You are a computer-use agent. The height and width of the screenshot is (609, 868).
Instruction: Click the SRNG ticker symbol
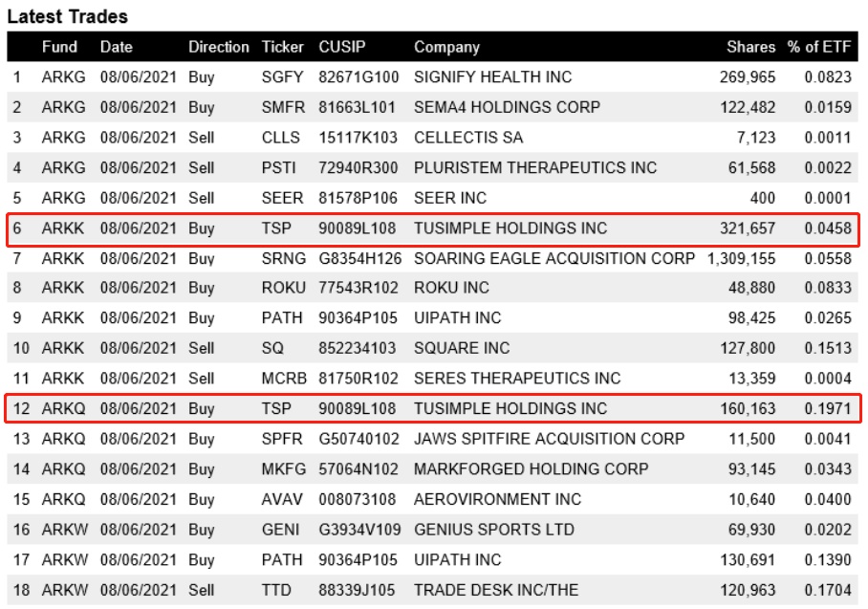coord(282,258)
